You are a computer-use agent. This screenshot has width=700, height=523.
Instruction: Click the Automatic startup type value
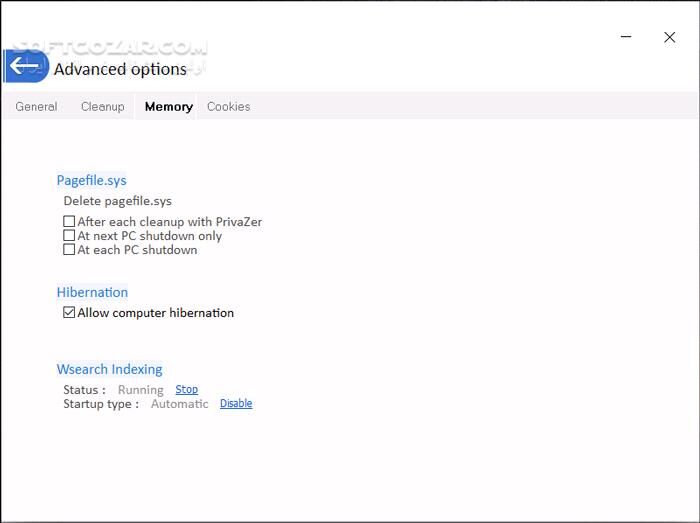click(179, 404)
